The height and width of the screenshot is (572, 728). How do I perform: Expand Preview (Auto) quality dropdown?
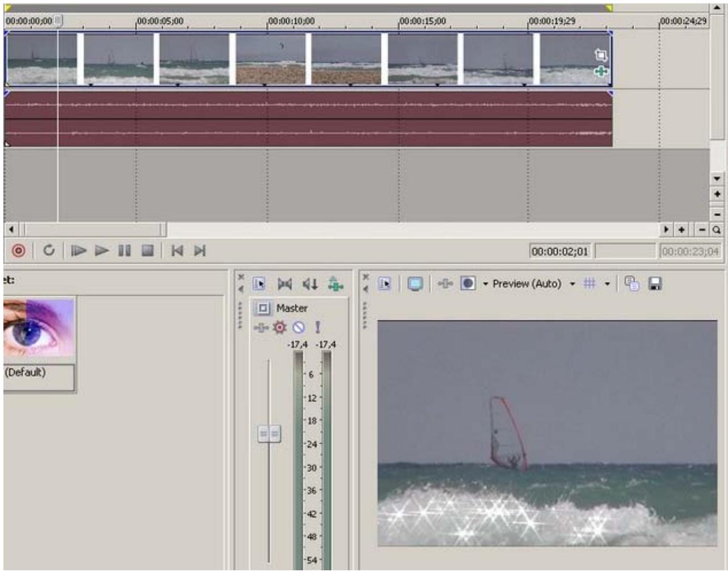pos(572,284)
